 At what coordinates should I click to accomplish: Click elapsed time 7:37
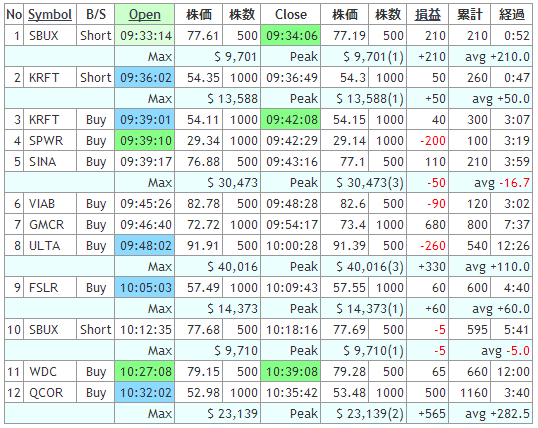(x=517, y=225)
